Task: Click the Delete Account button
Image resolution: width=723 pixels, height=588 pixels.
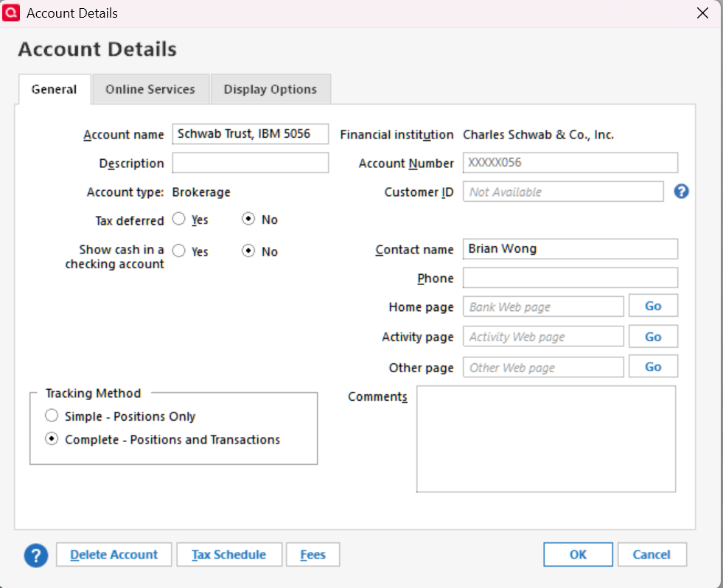Action: pos(114,554)
